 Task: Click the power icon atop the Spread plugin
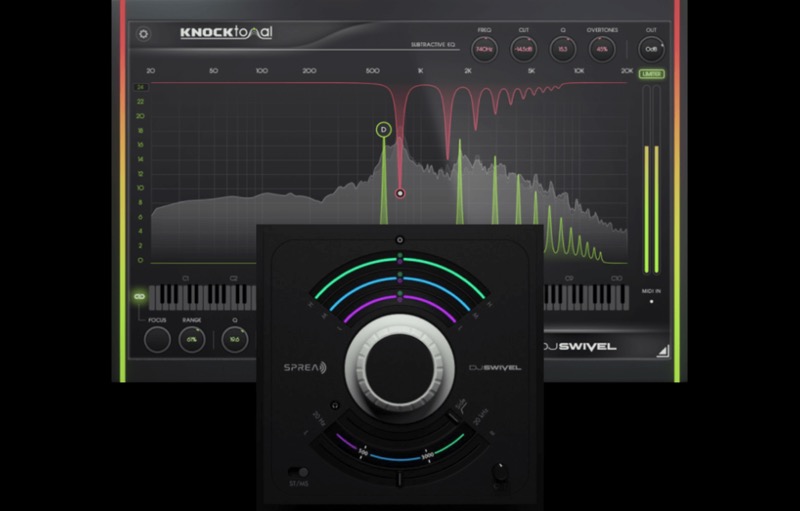click(x=399, y=239)
